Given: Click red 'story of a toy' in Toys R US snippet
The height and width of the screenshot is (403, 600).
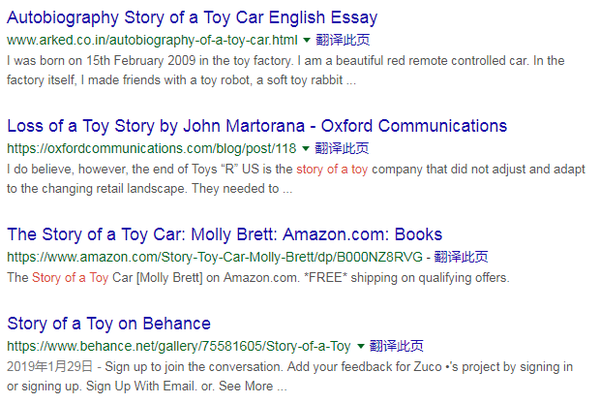Looking at the screenshot, I should tap(332, 169).
